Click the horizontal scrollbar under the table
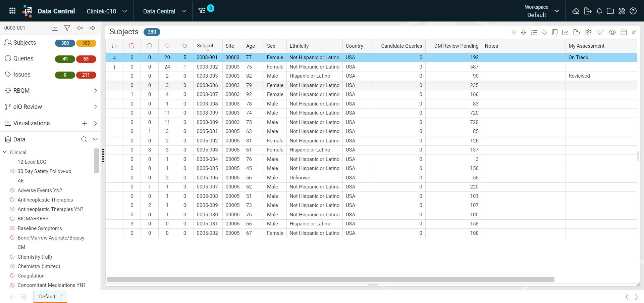Viewport: 644px width, 303px height. point(330,279)
